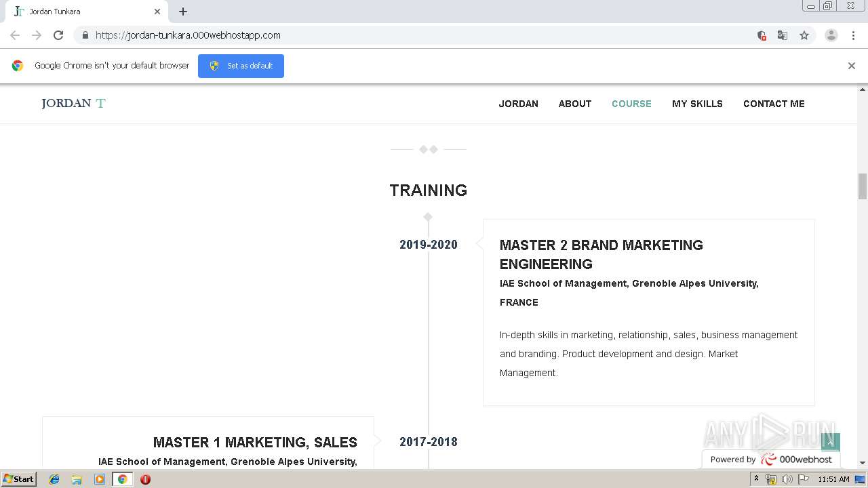Open the Chrome profile avatar icon
Viewport: 868px width, 488px height.
click(831, 35)
